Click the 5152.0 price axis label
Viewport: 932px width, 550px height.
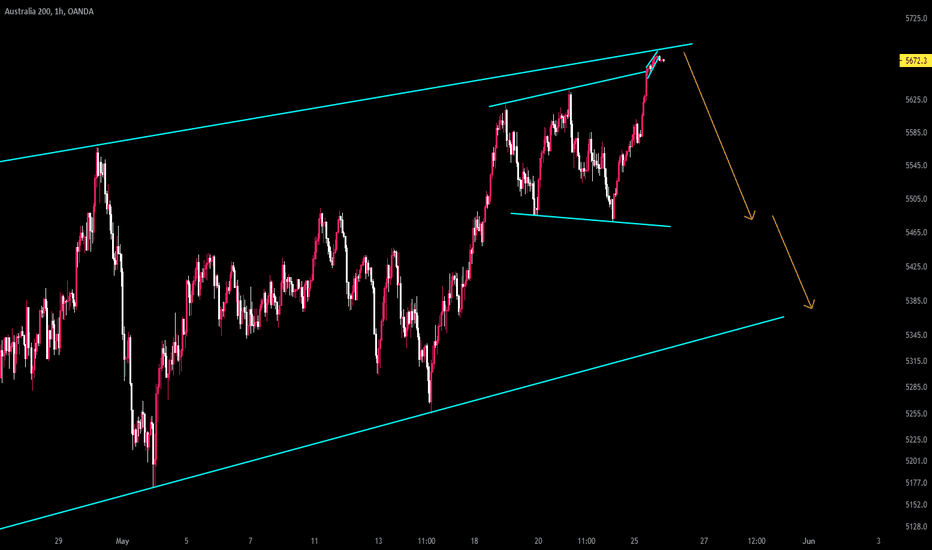point(916,505)
